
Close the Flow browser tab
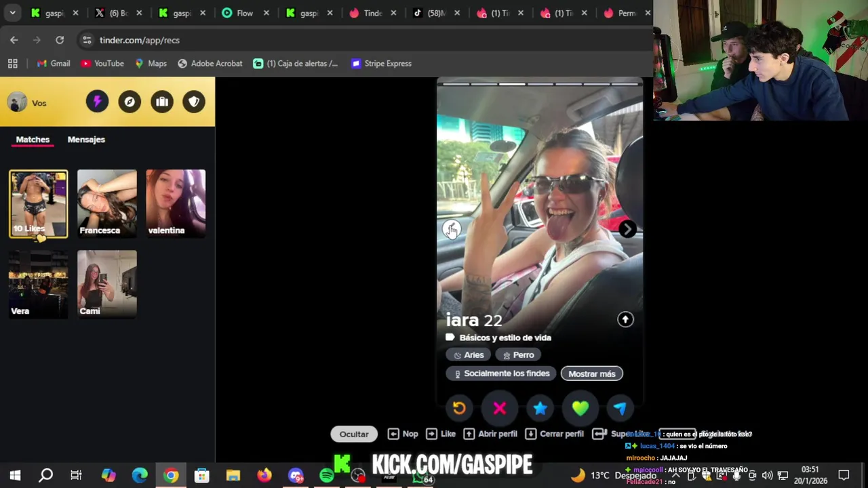pos(267,13)
